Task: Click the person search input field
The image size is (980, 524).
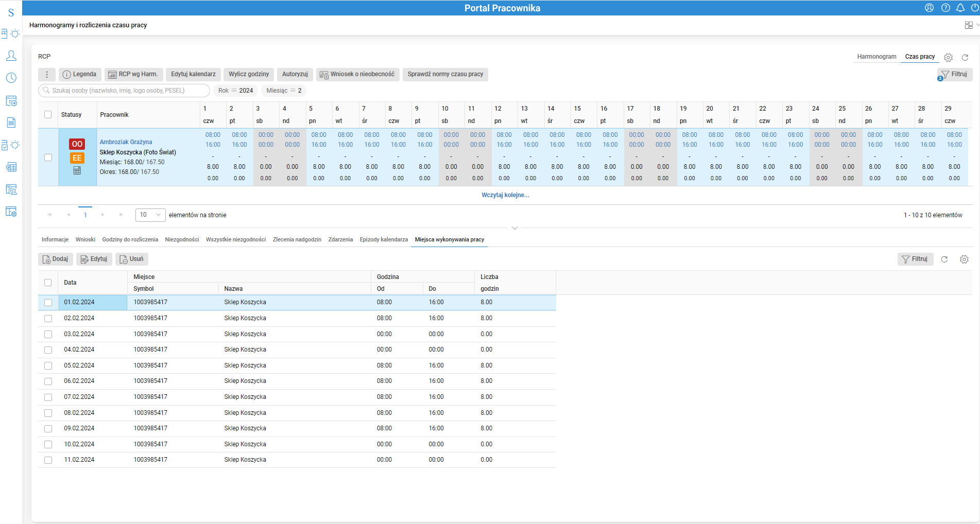Action: 124,91
